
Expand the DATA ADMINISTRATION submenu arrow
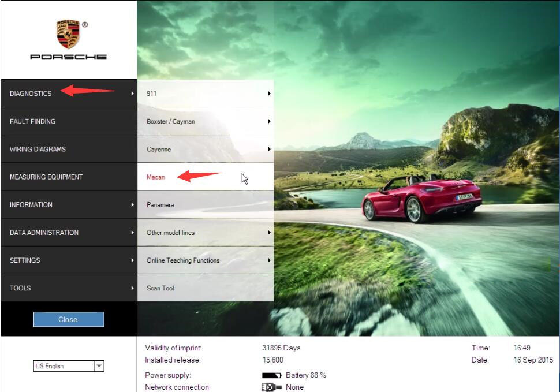point(132,233)
